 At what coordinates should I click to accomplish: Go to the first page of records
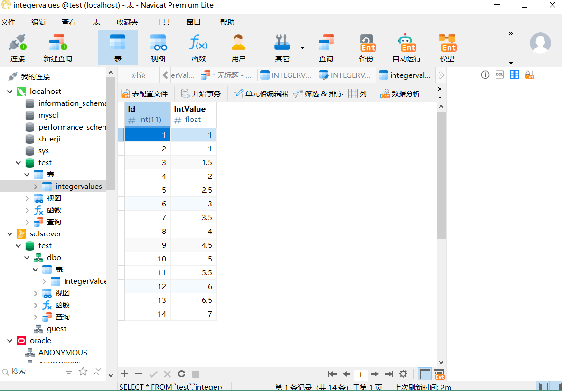click(332, 374)
